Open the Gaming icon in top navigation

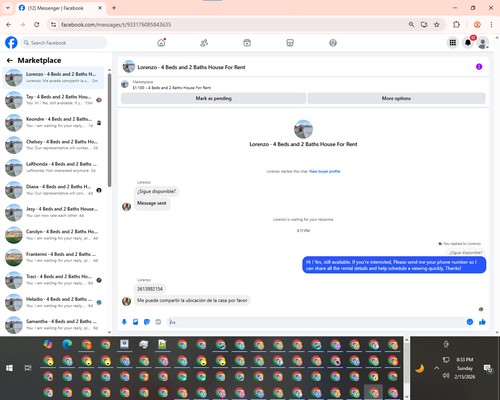(x=333, y=43)
